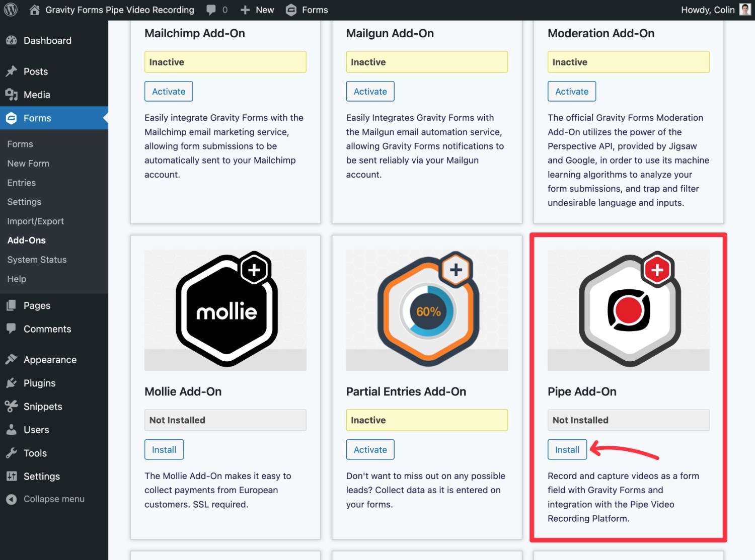
Task: Click the Collapse menu label
Action: (54, 499)
